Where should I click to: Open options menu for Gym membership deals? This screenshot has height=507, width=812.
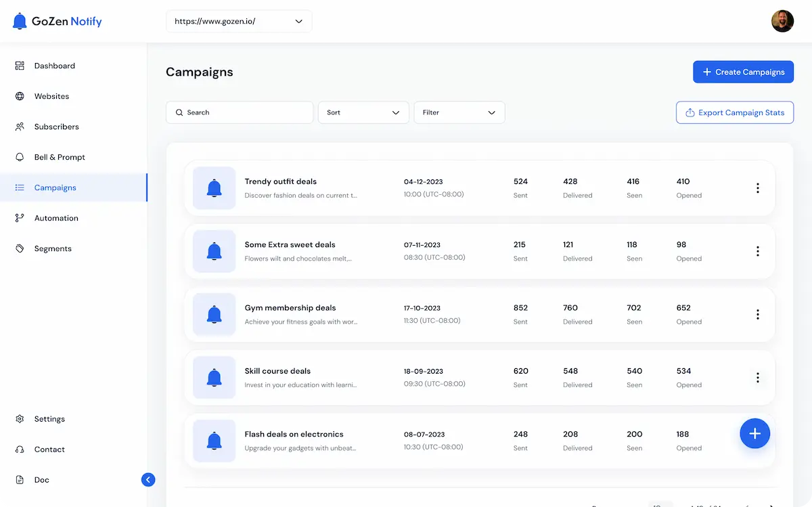click(x=757, y=314)
